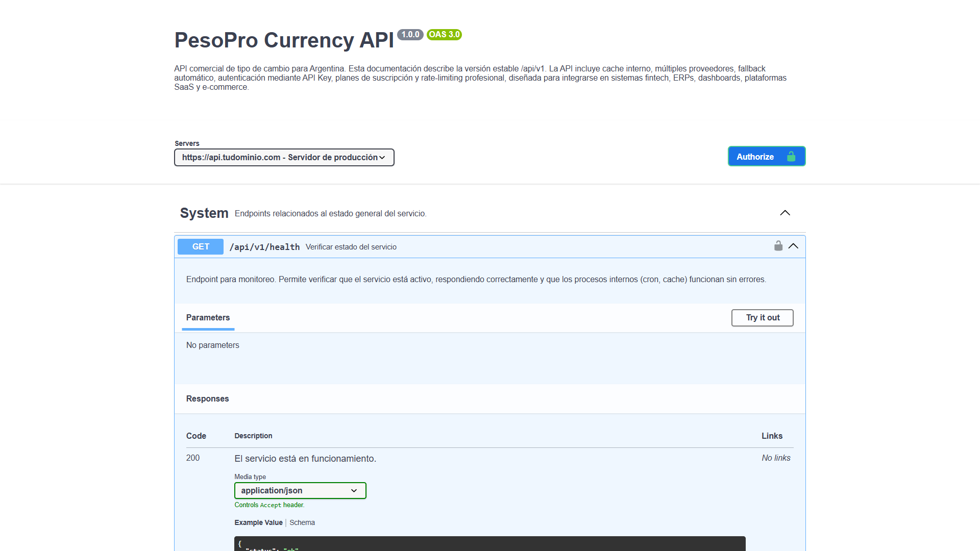The image size is (980, 551).
Task: Collapse the System section using its arrow
Action: coord(785,213)
